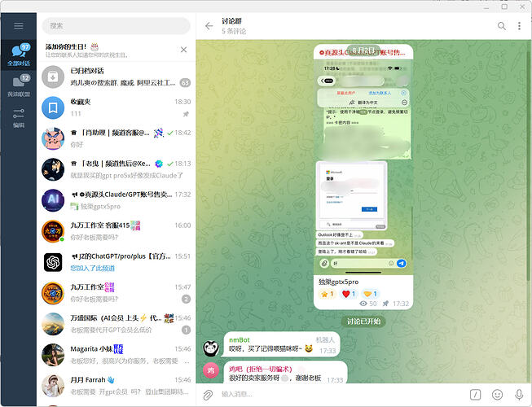Open the emoji picker smiley icon

pyautogui.click(x=497, y=395)
